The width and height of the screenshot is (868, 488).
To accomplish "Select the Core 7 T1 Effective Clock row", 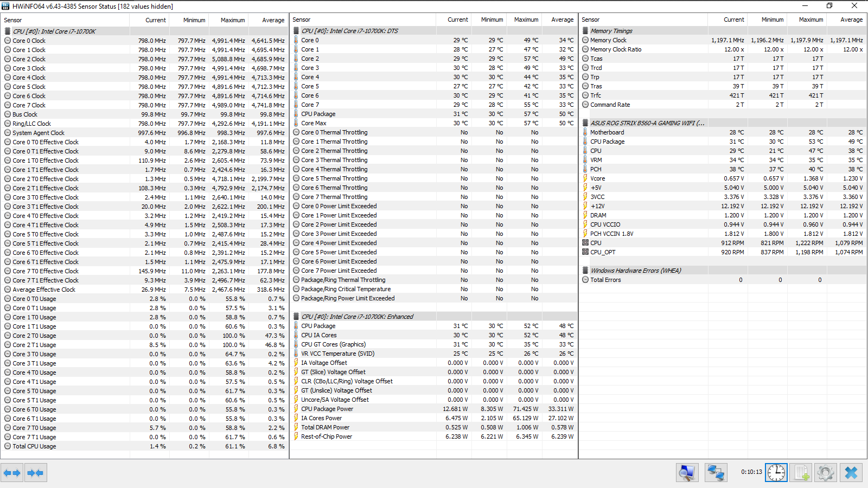I will pyautogui.click(x=144, y=280).
